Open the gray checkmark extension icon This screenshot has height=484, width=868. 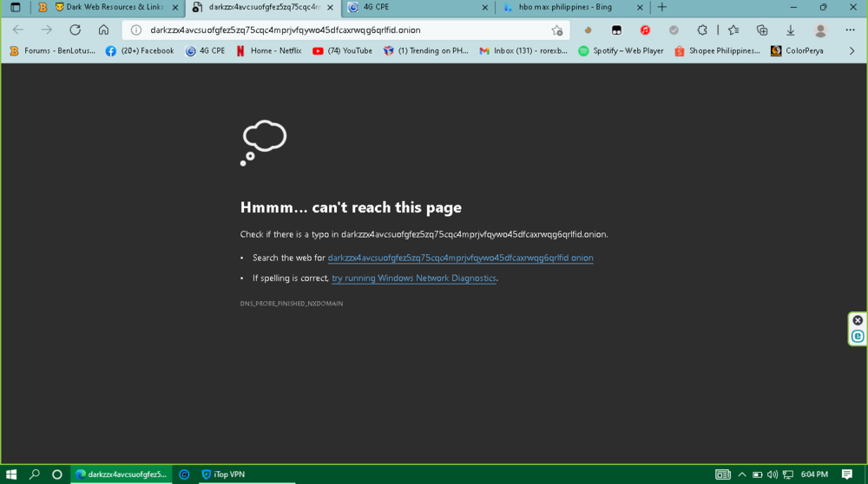pyautogui.click(x=674, y=30)
